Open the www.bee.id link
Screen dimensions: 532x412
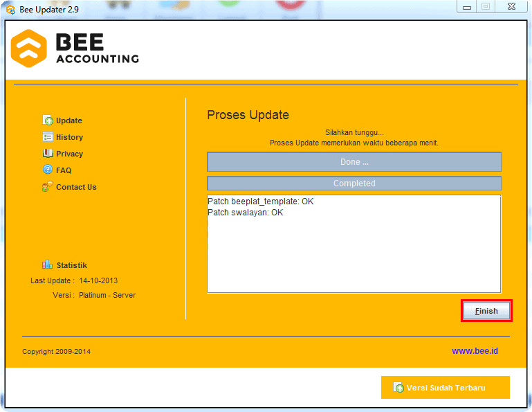click(x=475, y=351)
